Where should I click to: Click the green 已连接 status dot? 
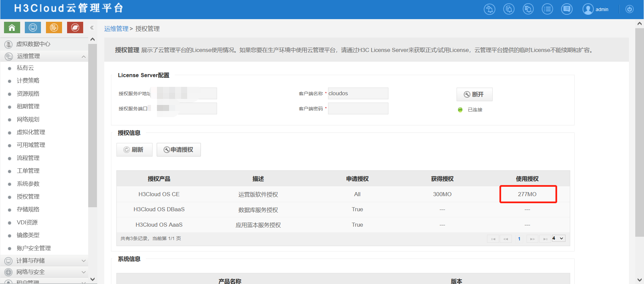460,110
